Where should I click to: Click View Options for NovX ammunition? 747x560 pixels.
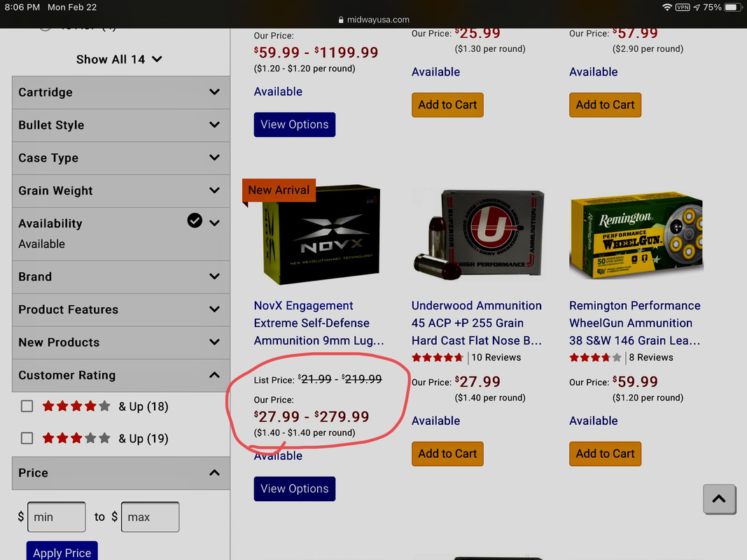click(295, 489)
